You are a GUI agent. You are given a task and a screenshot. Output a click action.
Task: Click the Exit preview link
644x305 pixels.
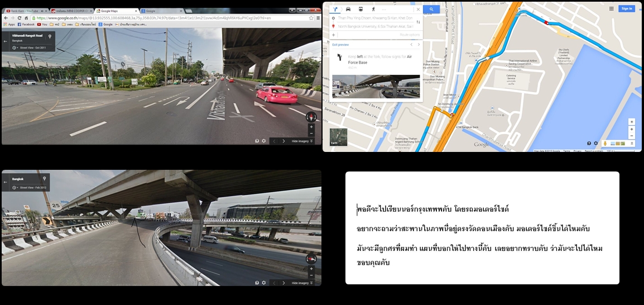tap(340, 44)
